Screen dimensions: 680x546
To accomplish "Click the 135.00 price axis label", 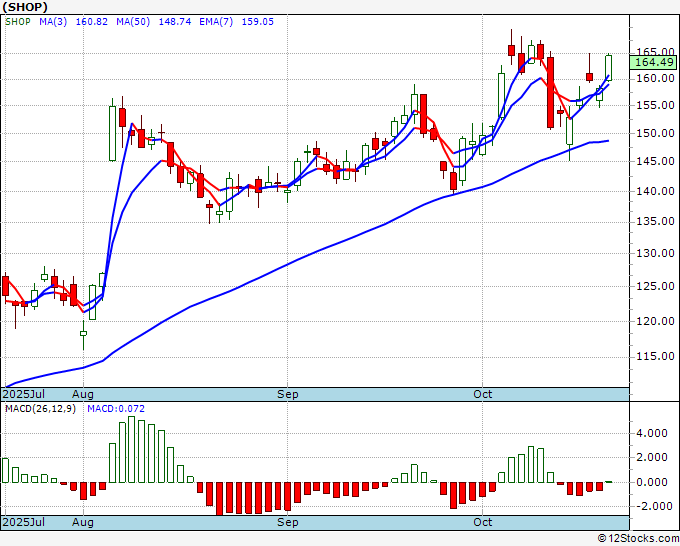I will [655, 222].
